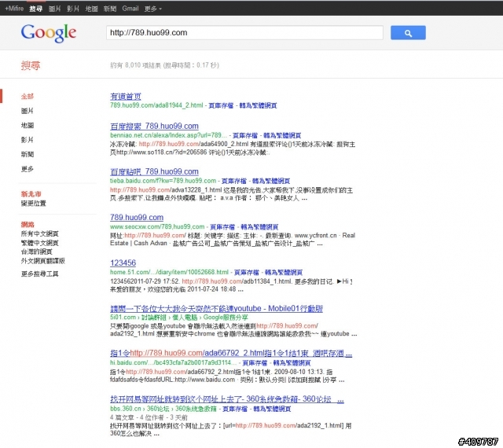Click the green tieba.baidu.com/f?kw=789.huo99.com URL
This screenshot has width=503, height=448.
tap(163, 181)
